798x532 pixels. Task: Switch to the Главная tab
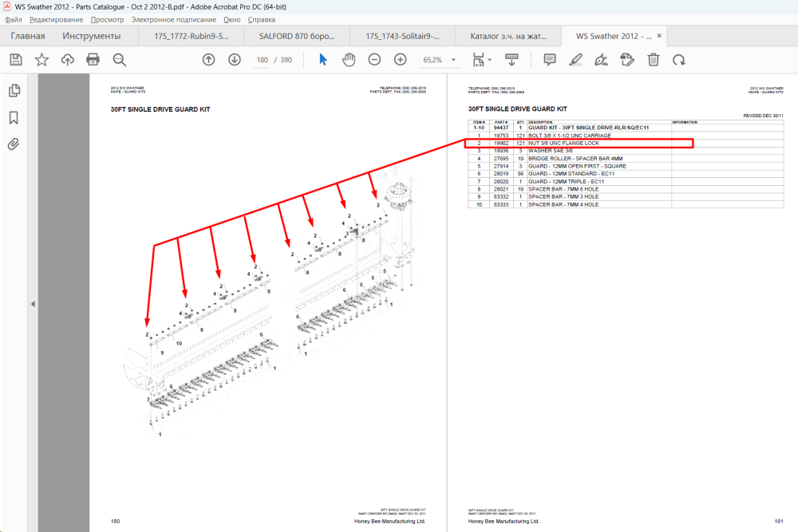[28, 36]
